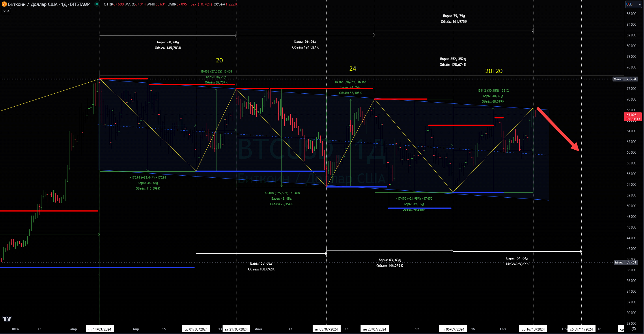Image resolution: width=644 pixels, height=334 pixels.
Task: Click the yellow text annotation 20+20
Action: click(x=494, y=71)
